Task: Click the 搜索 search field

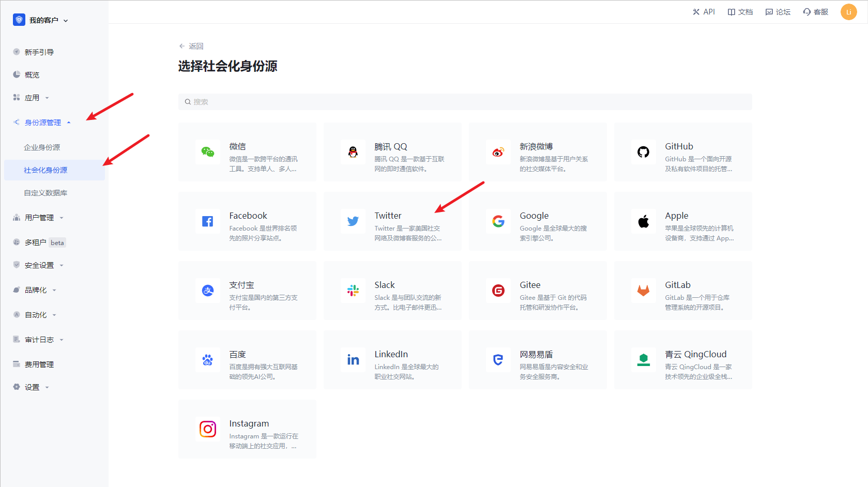Action: pos(465,102)
